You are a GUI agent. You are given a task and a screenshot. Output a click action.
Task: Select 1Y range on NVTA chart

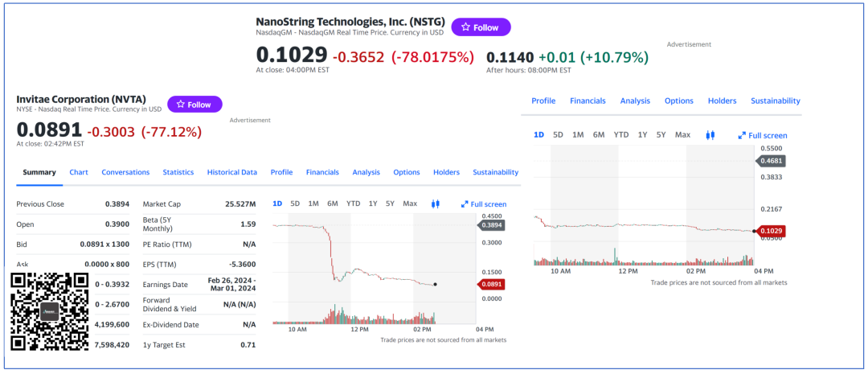[373, 203]
